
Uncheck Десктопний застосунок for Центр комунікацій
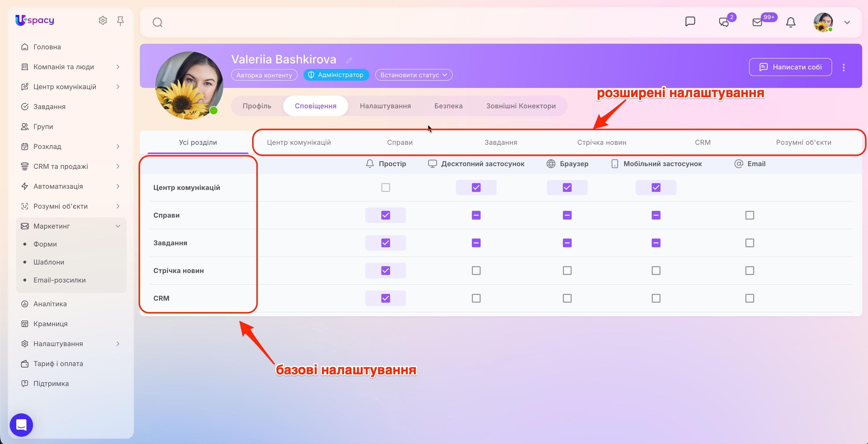[x=476, y=188]
